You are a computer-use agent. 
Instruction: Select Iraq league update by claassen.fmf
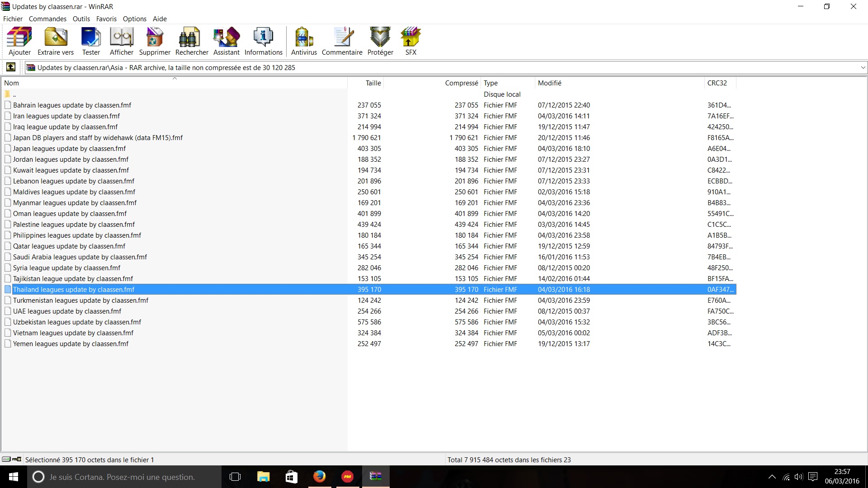tap(369, 127)
